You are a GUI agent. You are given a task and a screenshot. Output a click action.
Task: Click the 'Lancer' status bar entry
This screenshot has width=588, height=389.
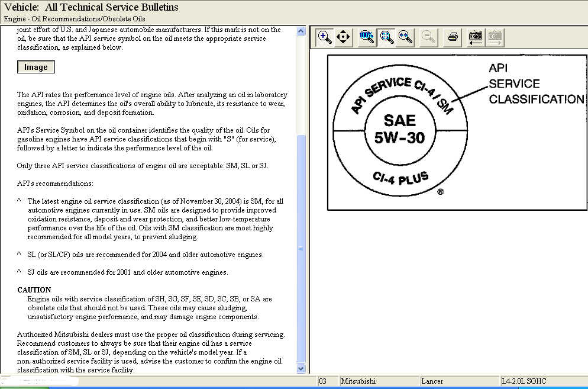(460, 381)
